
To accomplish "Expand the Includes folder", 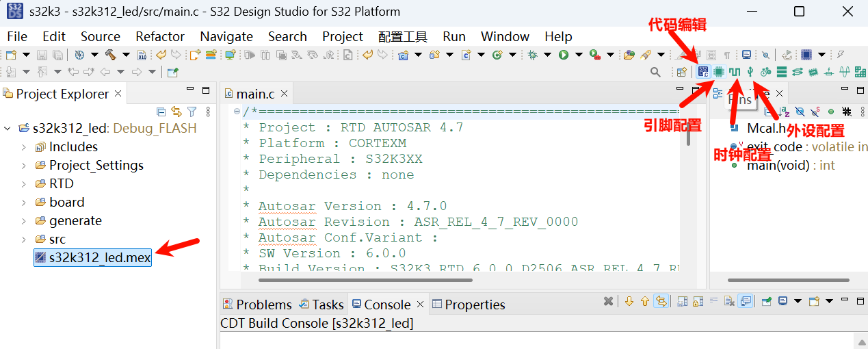I will coord(23,146).
